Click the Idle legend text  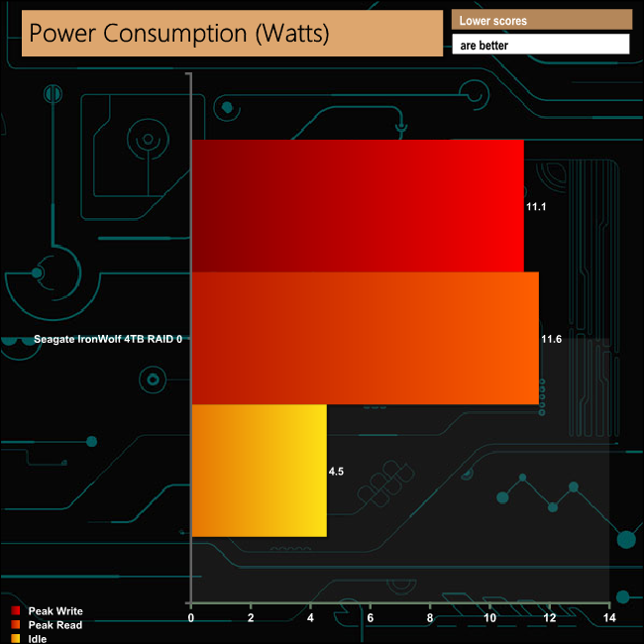[x=38, y=639]
